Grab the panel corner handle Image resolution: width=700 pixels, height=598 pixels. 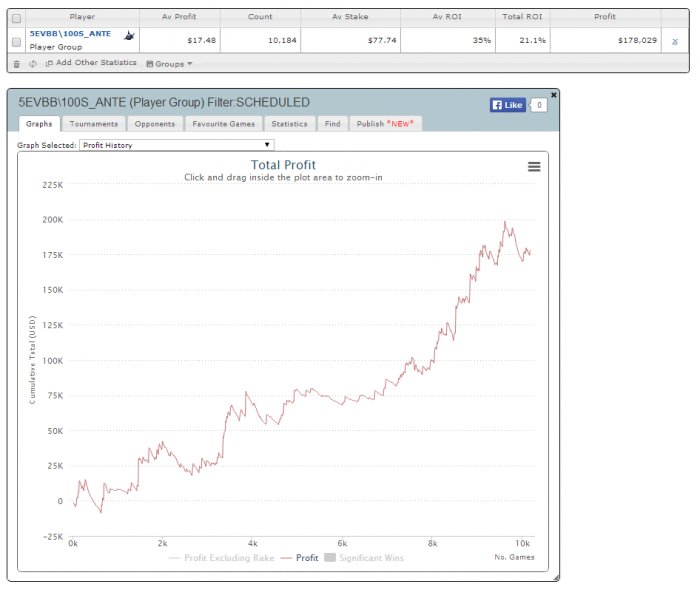[x=556, y=578]
